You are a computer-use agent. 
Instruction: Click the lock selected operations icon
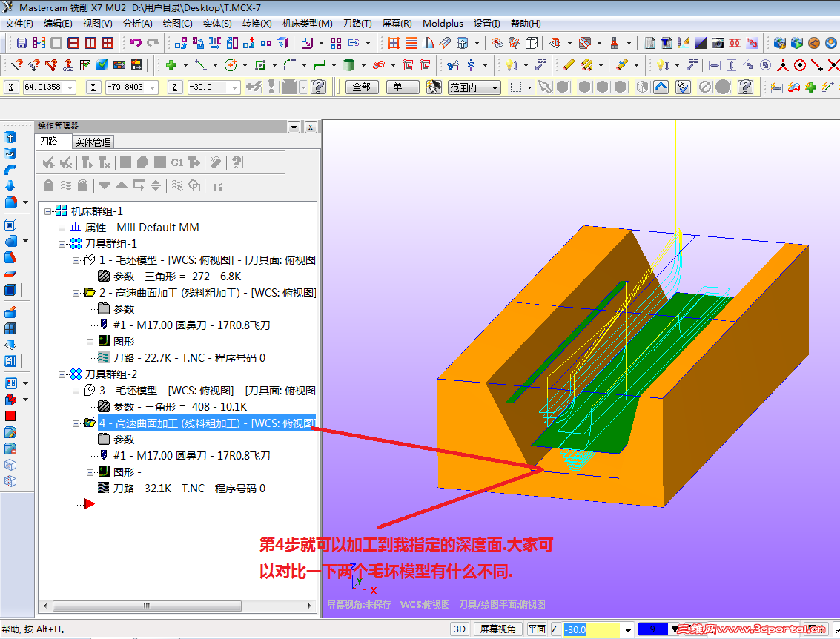click(x=48, y=185)
